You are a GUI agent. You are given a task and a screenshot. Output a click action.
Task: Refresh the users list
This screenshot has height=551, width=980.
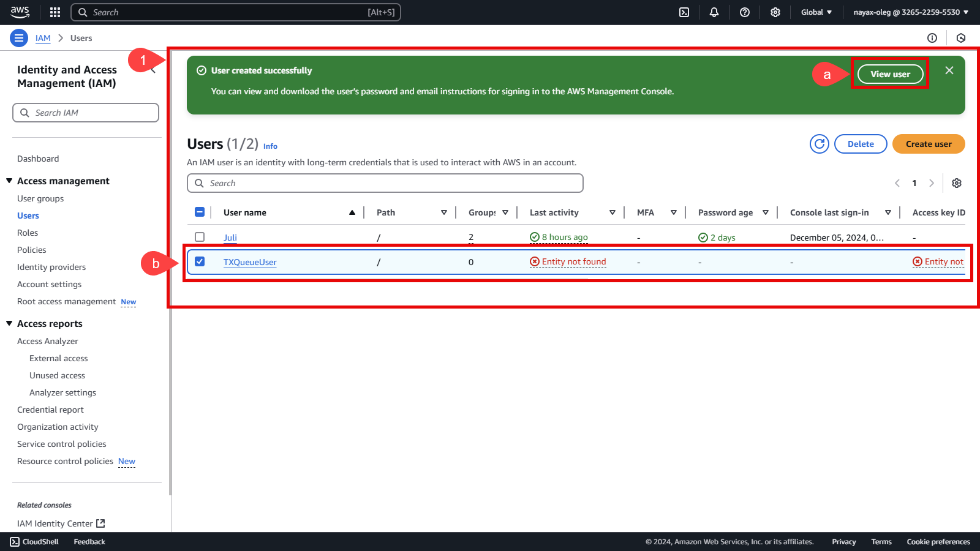(820, 144)
